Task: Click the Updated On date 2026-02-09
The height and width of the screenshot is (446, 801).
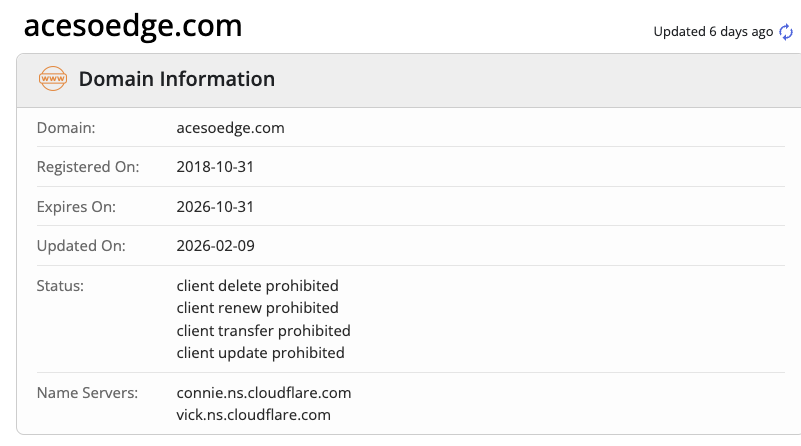Action: (x=215, y=246)
